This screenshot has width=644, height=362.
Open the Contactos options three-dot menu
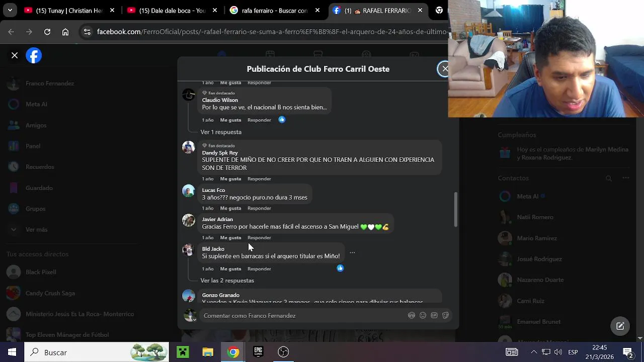[x=626, y=178]
